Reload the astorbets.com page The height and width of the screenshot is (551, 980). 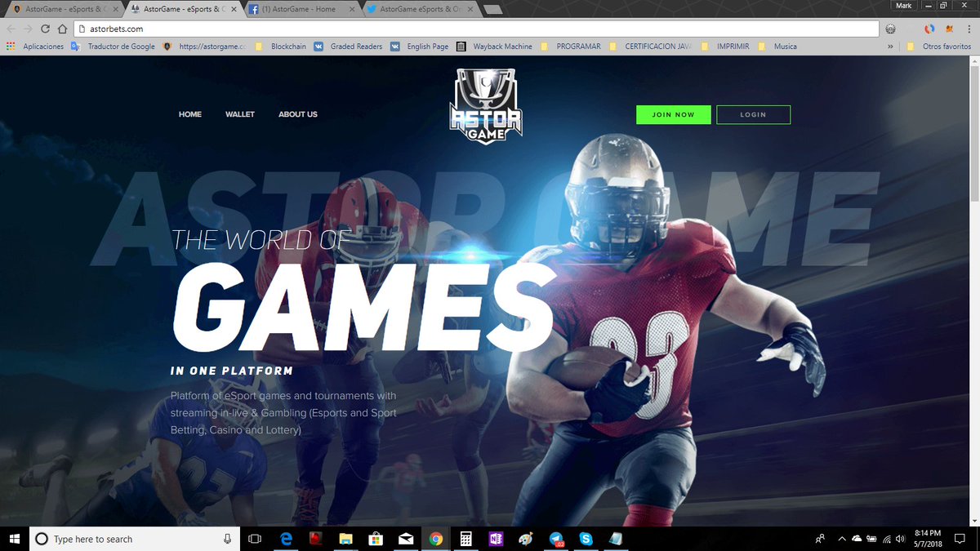coord(46,29)
